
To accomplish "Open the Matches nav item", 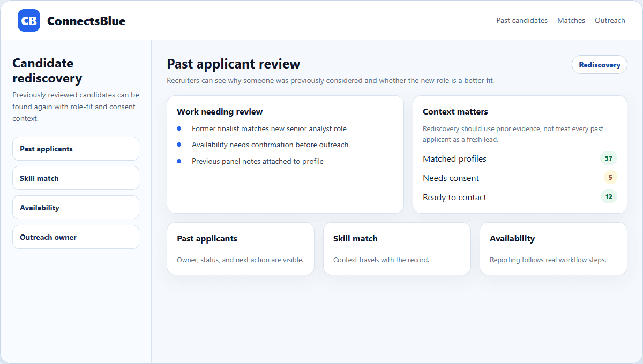I will 571,20.
